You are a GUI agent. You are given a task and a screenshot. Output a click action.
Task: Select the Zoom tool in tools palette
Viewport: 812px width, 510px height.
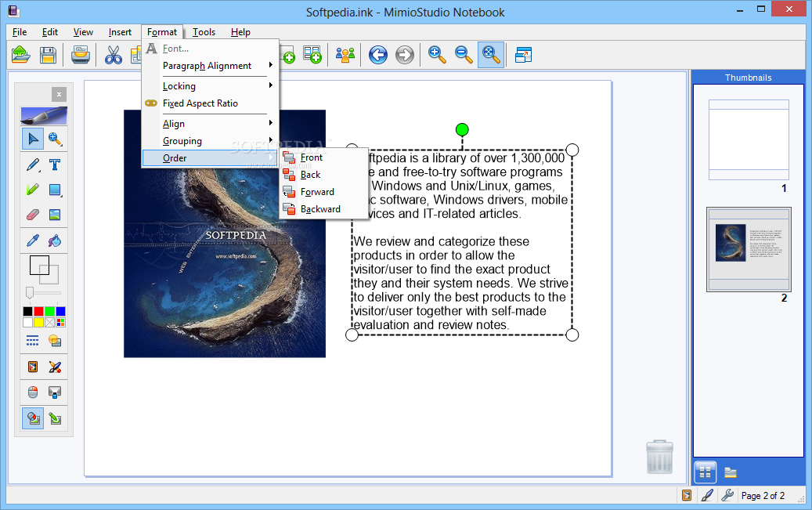point(55,139)
